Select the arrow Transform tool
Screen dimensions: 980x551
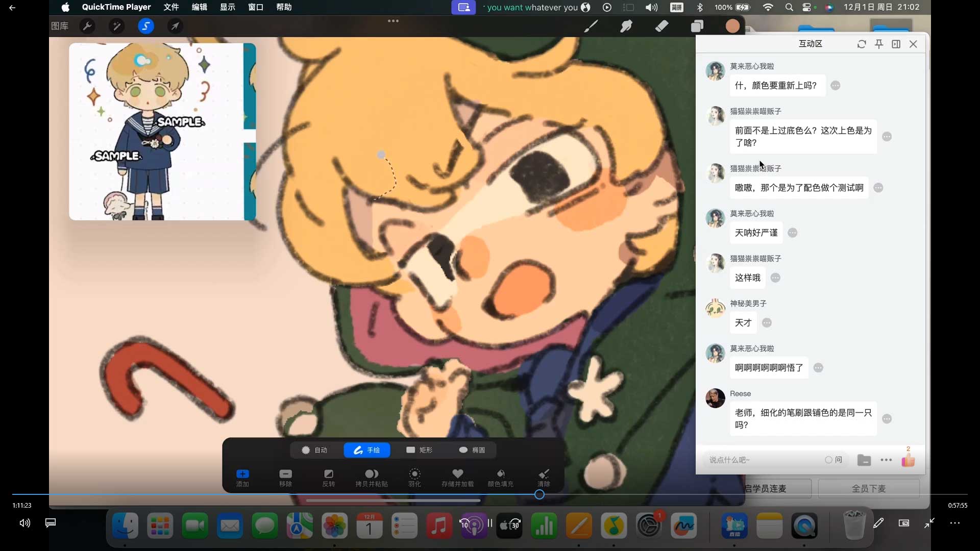coord(175,26)
